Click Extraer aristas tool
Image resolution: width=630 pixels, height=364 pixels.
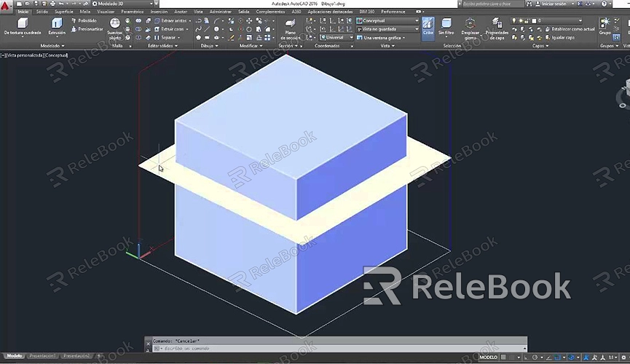click(173, 20)
